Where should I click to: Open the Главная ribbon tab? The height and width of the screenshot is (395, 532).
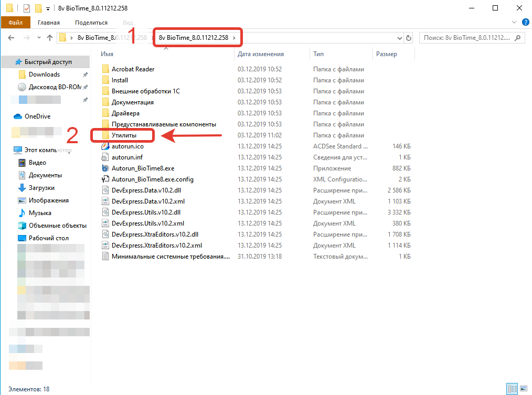click(48, 23)
